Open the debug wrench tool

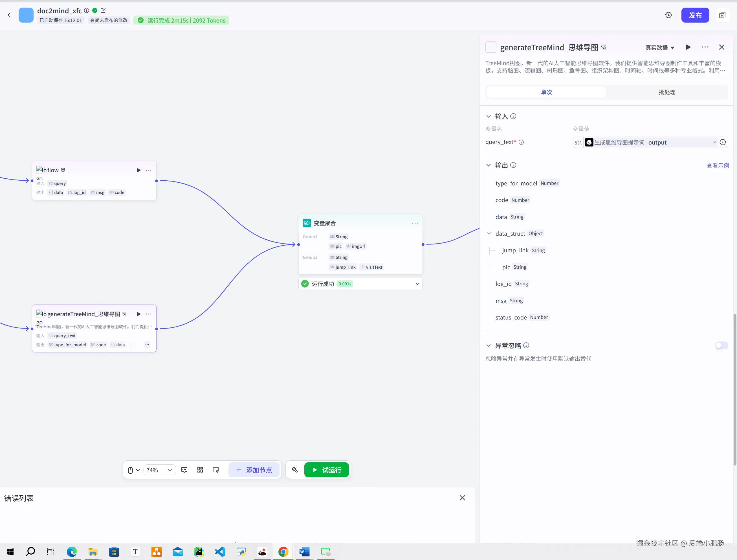pyautogui.click(x=294, y=470)
